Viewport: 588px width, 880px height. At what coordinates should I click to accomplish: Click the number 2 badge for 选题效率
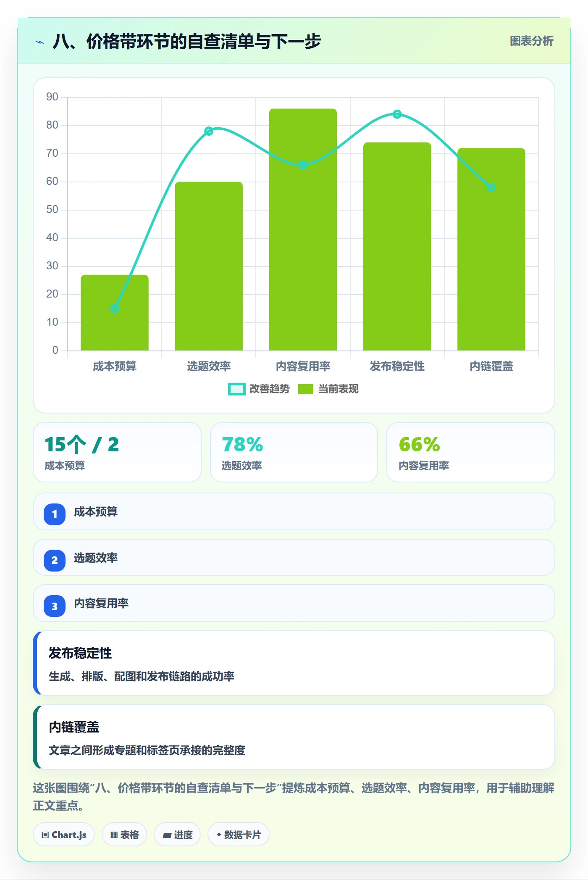pos(55,560)
